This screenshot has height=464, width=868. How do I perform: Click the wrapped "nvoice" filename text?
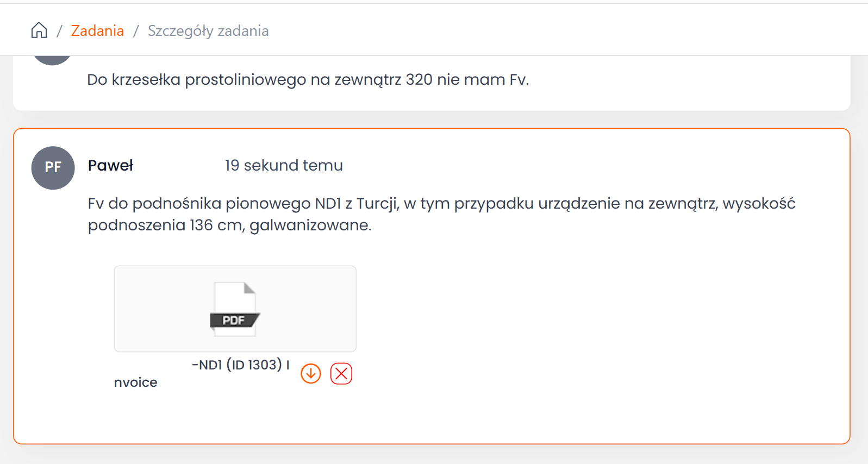136,383
